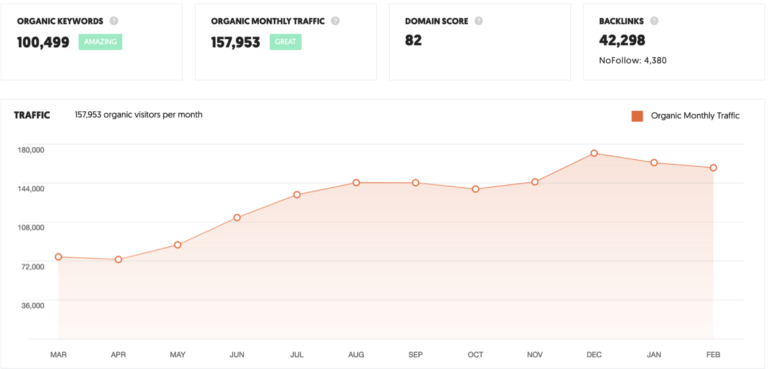Click the DEC x-axis label
The width and height of the screenshot is (768, 369).
tap(594, 354)
